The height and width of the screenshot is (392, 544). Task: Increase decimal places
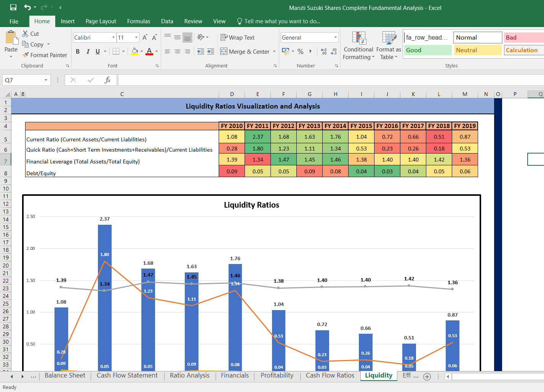click(324, 51)
